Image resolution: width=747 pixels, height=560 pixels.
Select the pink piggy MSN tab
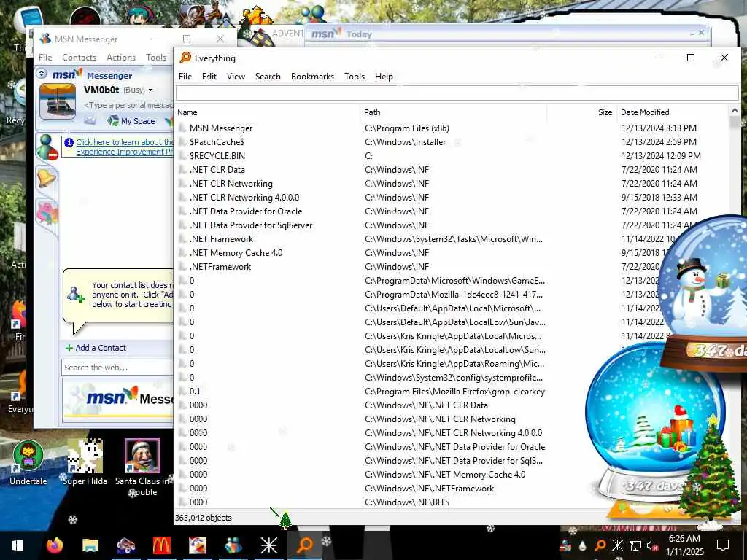(47, 211)
